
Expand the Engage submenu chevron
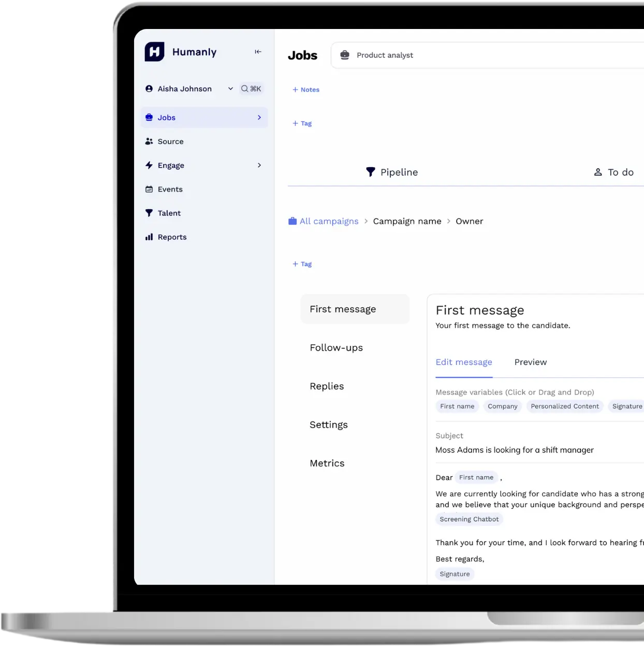pos(259,165)
